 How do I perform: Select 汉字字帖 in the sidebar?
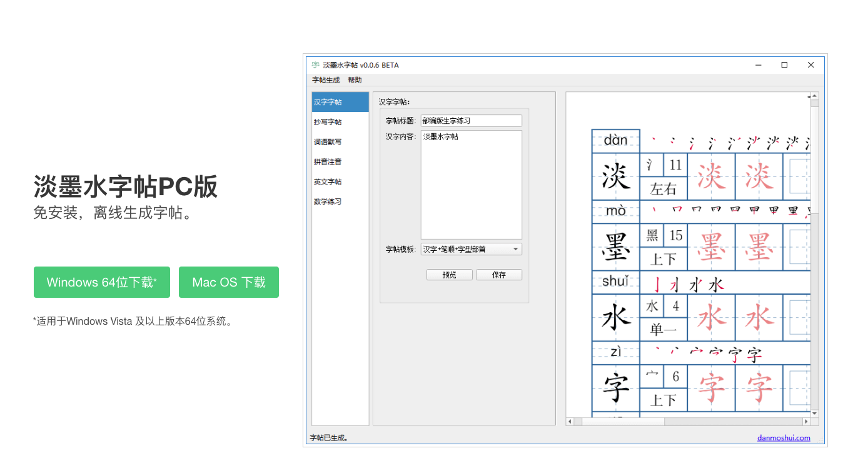point(340,102)
